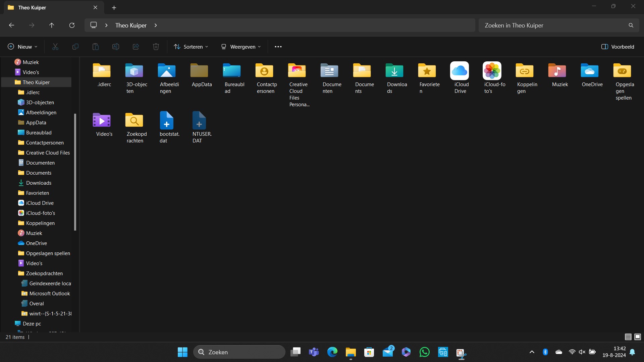This screenshot has width=644, height=362.
Task: Switch to large icons view in the status bar
Action: click(638, 337)
